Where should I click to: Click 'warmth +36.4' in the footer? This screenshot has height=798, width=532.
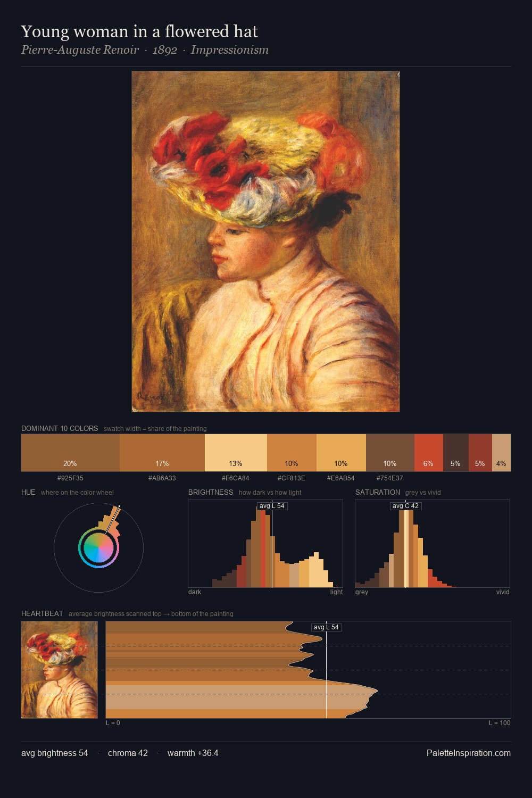tap(193, 753)
